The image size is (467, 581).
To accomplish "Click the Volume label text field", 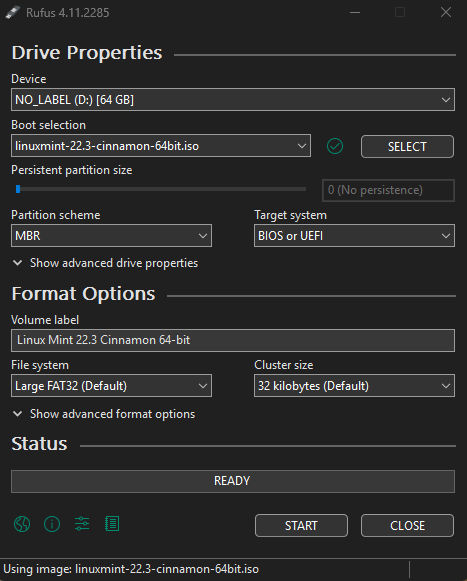I will coord(233,340).
